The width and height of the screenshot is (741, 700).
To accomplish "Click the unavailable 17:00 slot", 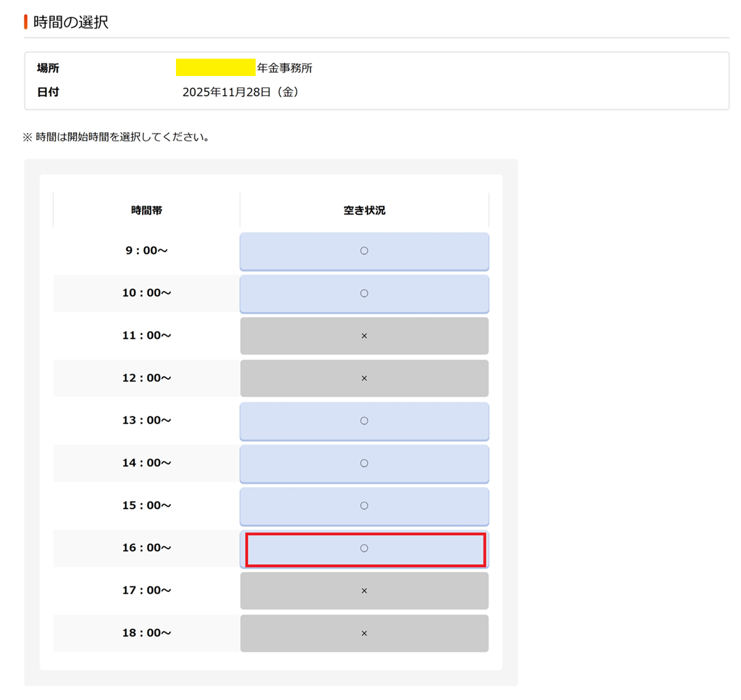I will pos(364,591).
